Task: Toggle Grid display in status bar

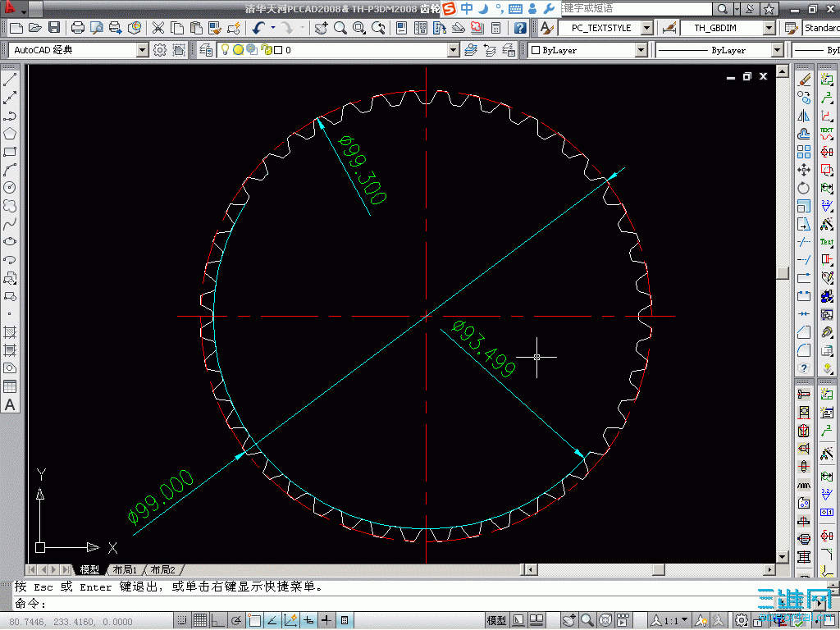Action: coord(200,620)
